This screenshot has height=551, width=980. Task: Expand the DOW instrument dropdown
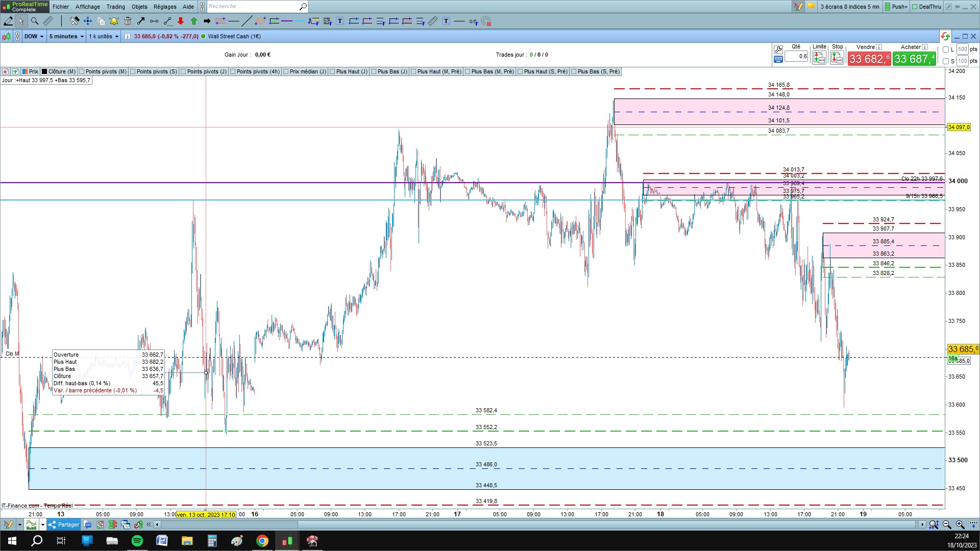point(34,36)
